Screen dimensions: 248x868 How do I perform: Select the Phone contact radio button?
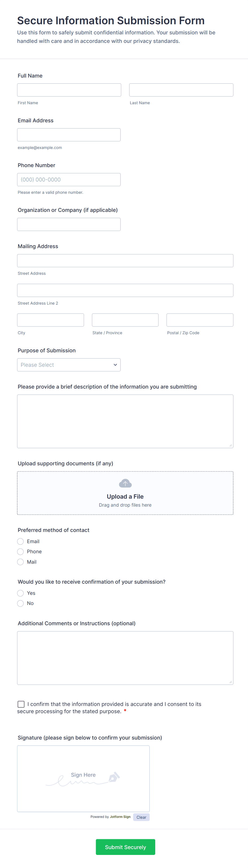21,552
